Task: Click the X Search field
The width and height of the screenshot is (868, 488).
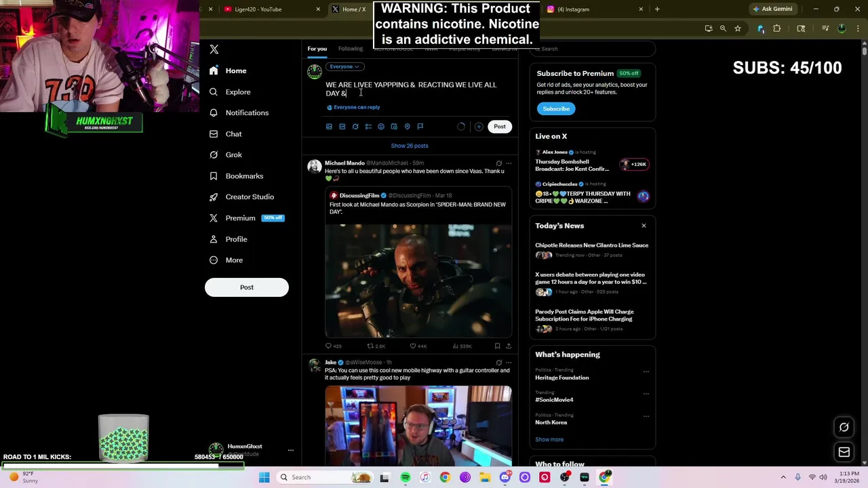Action: 593,49
